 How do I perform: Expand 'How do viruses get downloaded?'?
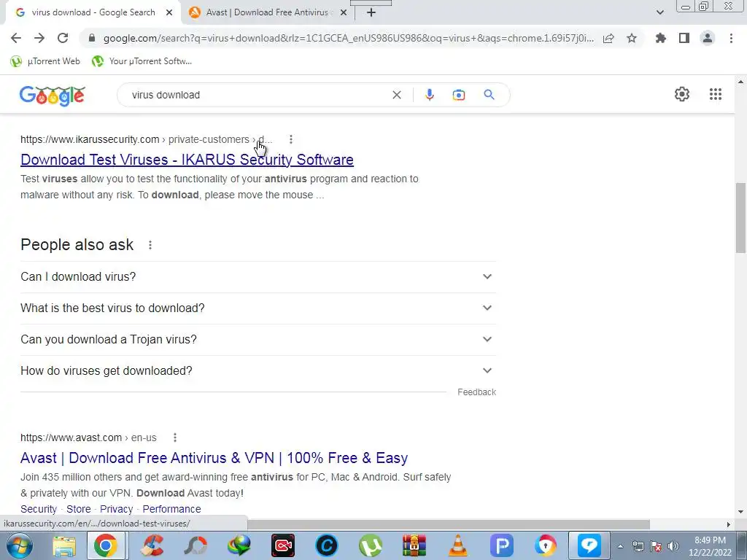[258, 371]
